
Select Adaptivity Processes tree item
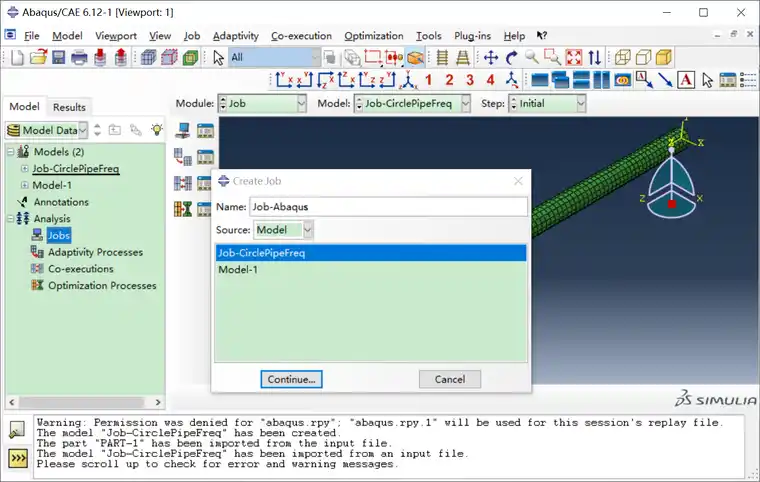(95, 252)
